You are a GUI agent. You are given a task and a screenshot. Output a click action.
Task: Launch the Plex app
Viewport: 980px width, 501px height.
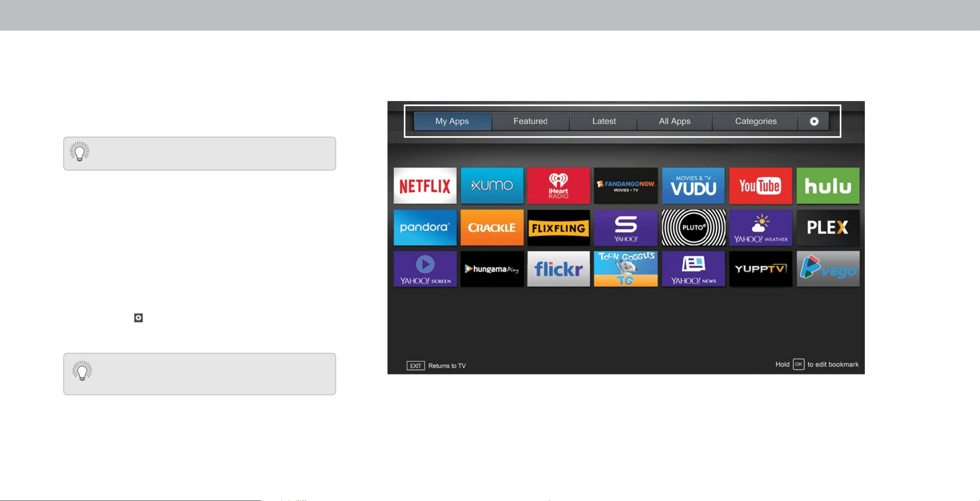[828, 227]
